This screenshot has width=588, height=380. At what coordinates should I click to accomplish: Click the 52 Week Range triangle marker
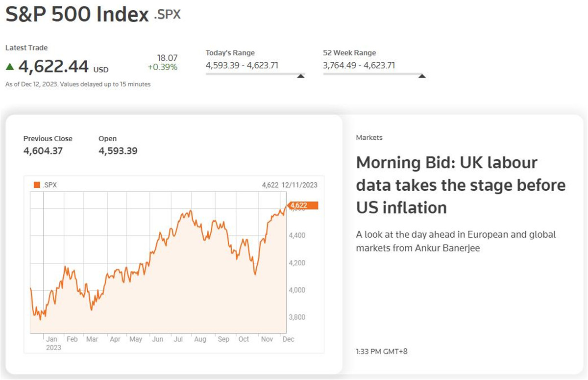click(422, 76)
